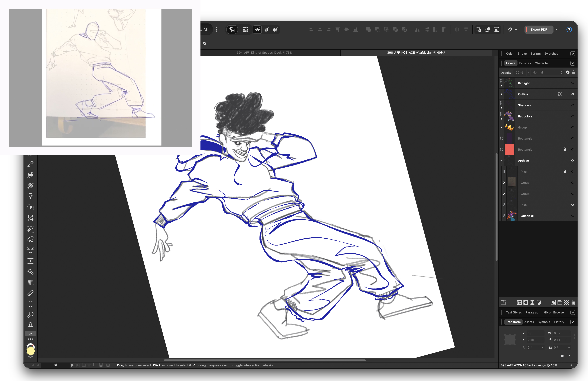Select the lasso freehand selection tool

[x=30, y=239]
